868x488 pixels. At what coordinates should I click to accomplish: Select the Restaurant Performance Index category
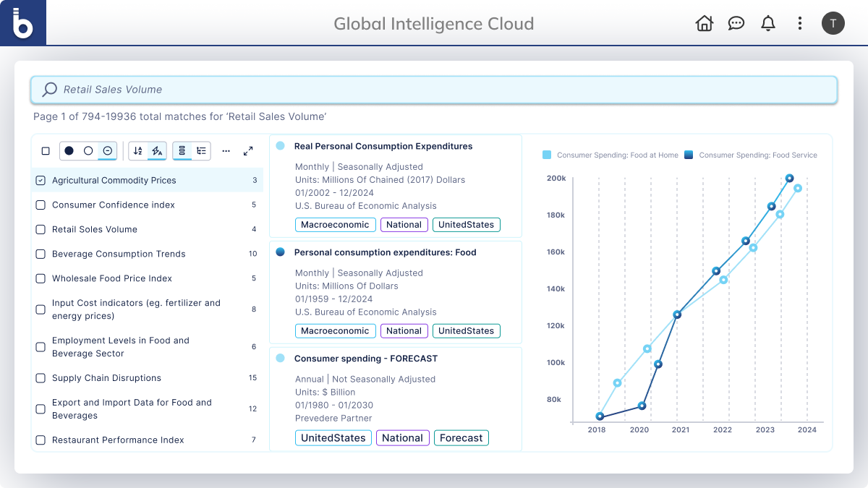[118, 440]
